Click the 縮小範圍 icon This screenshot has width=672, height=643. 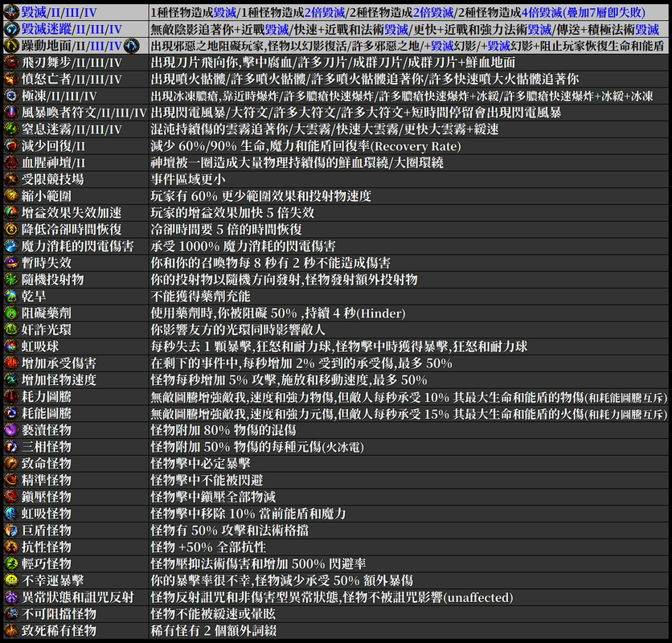11,196
